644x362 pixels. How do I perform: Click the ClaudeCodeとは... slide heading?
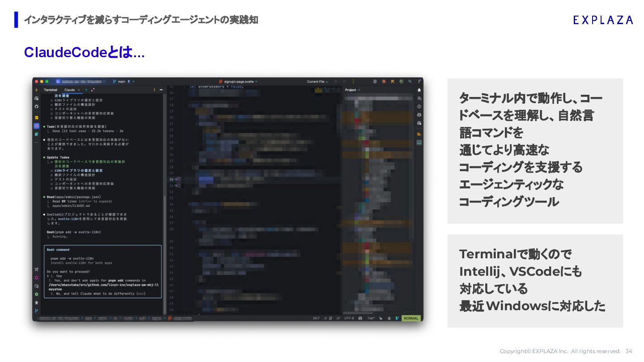click(x=84, y=52)
